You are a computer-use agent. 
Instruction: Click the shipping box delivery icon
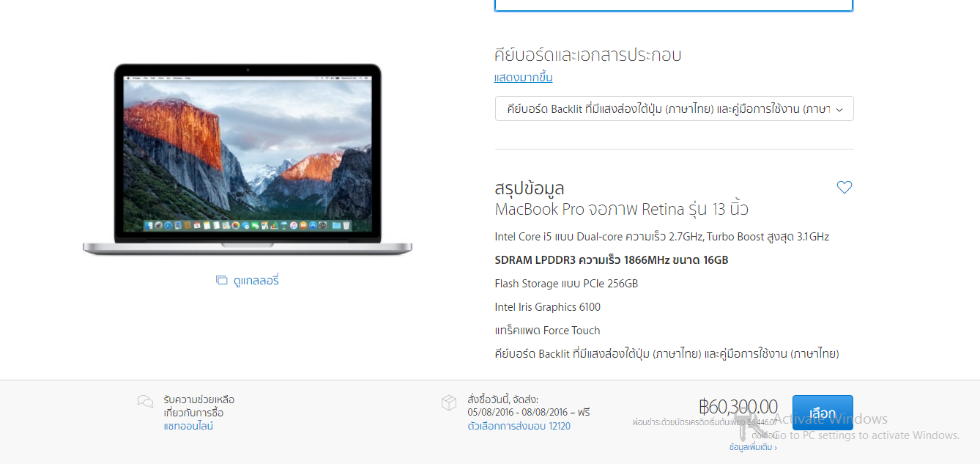[449, 402]
